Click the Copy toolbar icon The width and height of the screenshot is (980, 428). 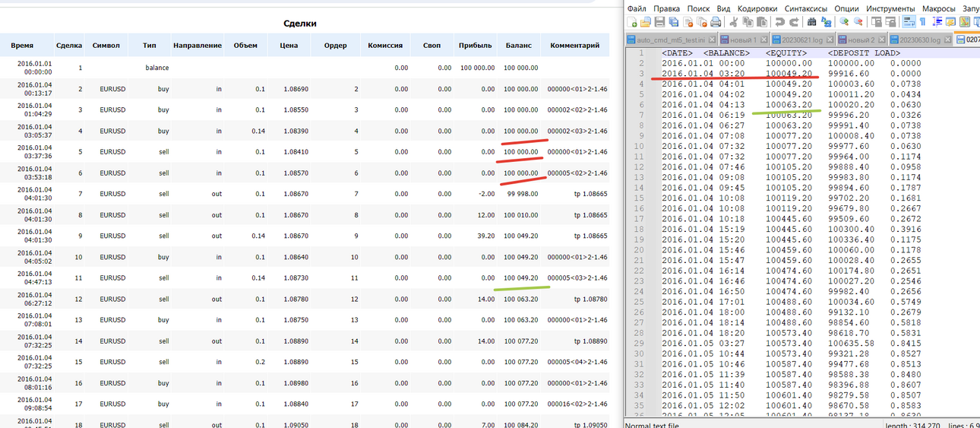coord(748,22)
